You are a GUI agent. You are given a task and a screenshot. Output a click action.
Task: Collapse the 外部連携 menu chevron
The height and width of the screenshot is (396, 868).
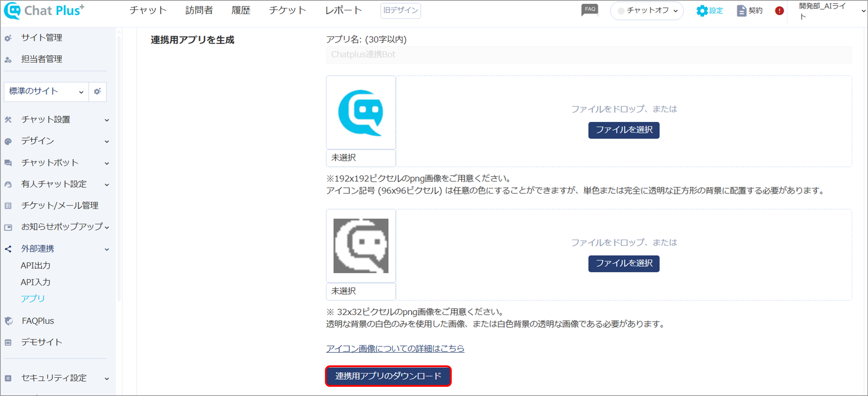point(107,250)
